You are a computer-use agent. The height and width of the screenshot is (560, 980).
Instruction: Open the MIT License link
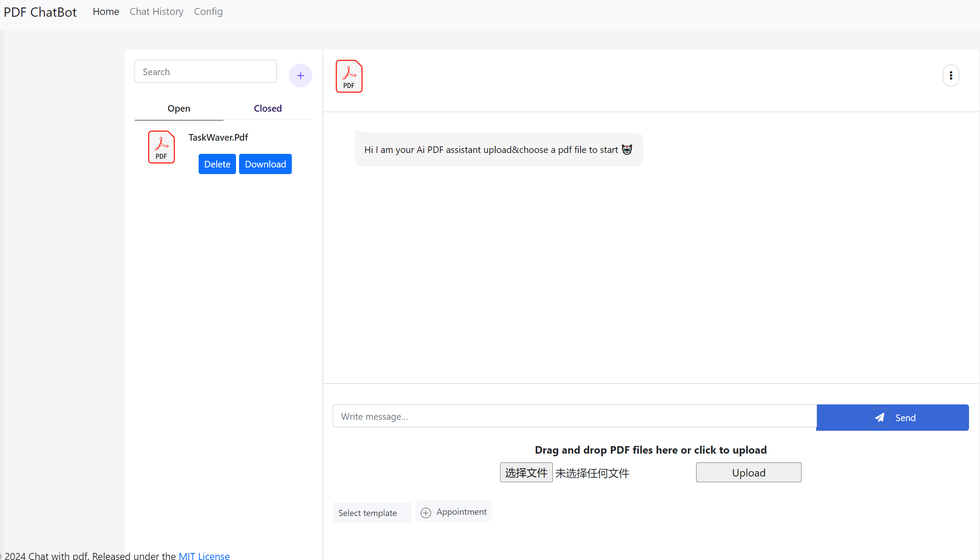click(x=204, y=556)
